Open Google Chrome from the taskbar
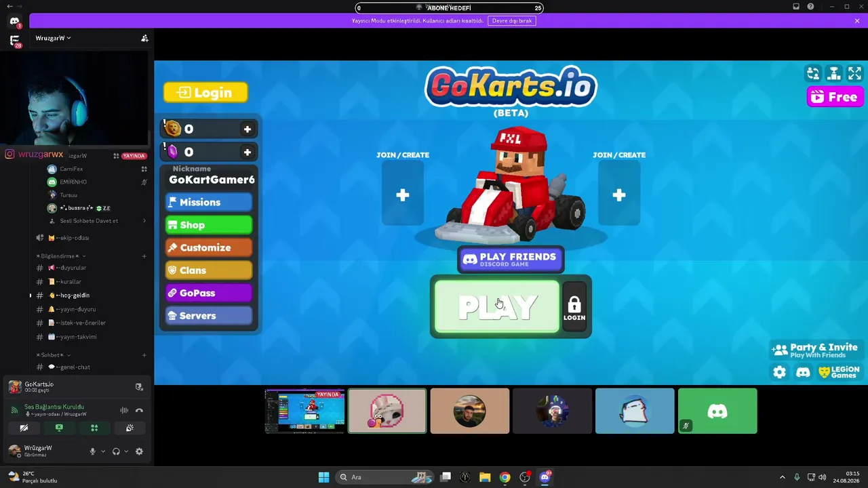The image size is (868, 488). pos(505,477)
